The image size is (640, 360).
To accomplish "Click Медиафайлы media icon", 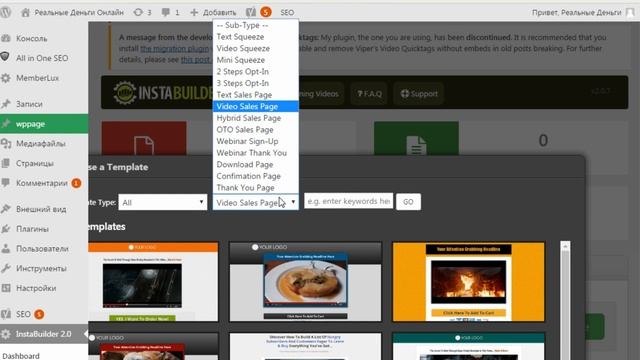I will (x=6, y=143).
